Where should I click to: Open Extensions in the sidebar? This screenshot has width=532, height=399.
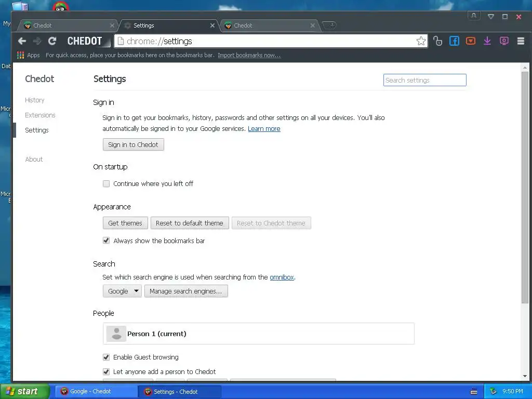[40, 115]
